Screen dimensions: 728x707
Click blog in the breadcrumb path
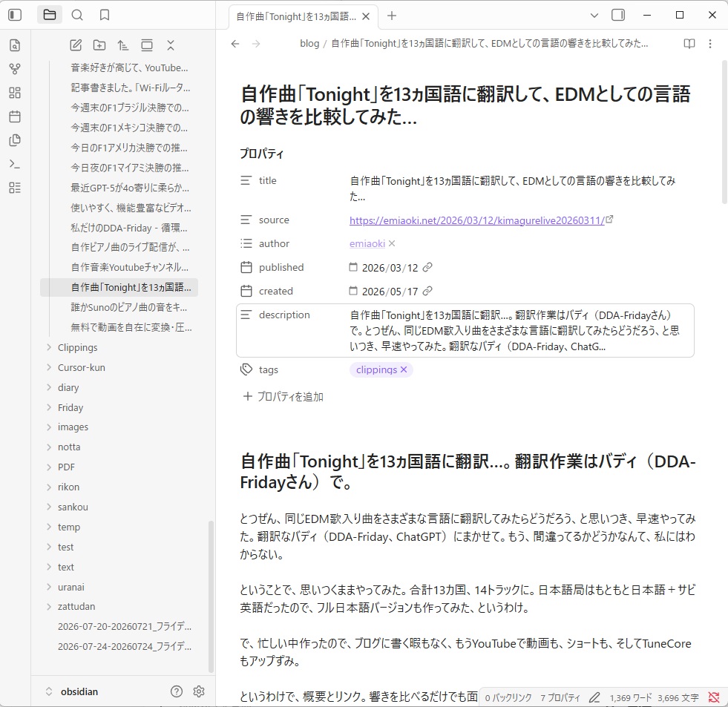pos(309,44)
